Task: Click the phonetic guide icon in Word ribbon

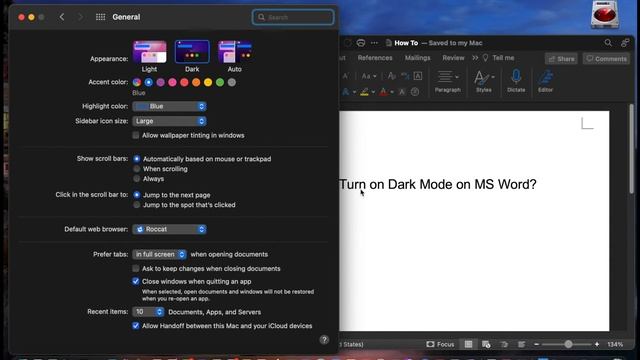Action: [x=405, y=76]
